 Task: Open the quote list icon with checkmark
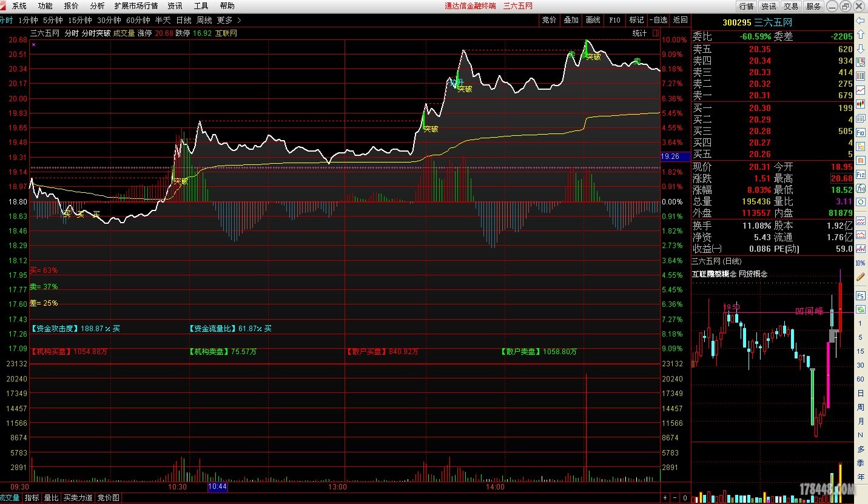click(860, 62)
